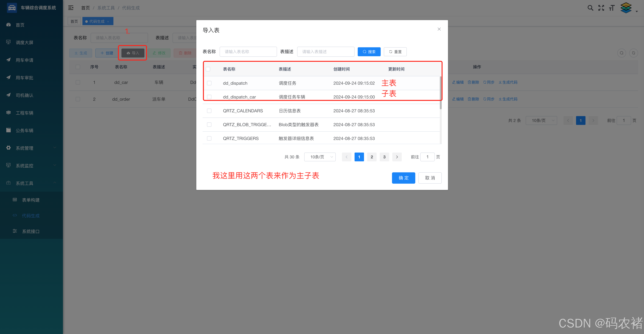Click the 工程车辆 layers icon
Viewport: 644px width, 334px height.
coord(8,113)
